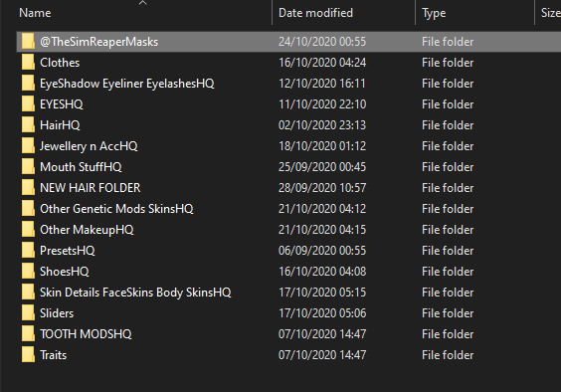Click the Sliders folder icon
Screen dimensions: 561x392
point(28,313)
